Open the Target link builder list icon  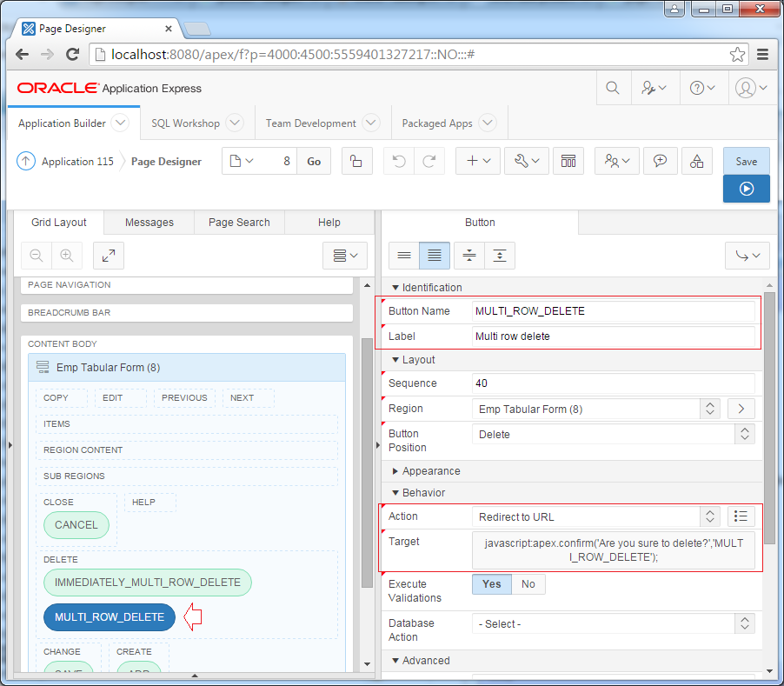[741, 516]
